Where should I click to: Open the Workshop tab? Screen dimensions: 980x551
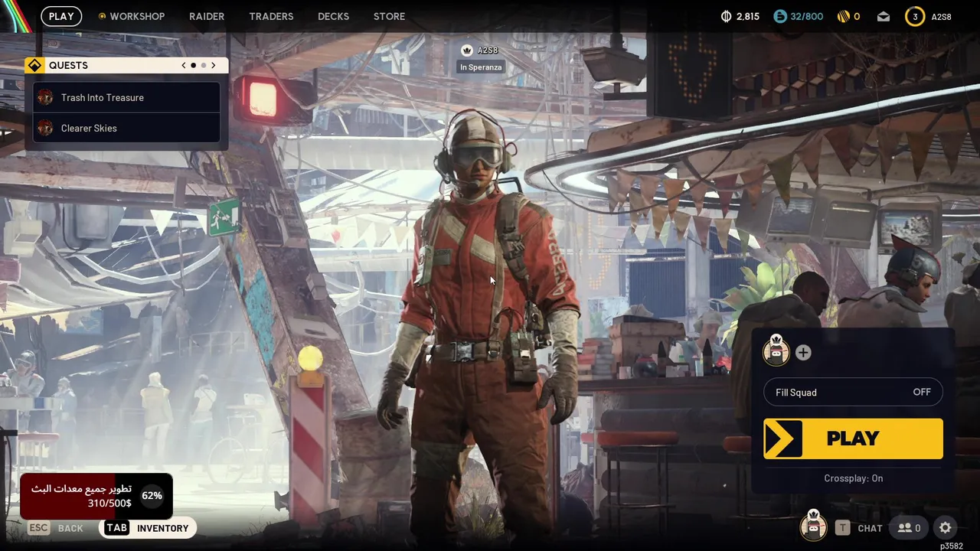click(x=137, y=16)
